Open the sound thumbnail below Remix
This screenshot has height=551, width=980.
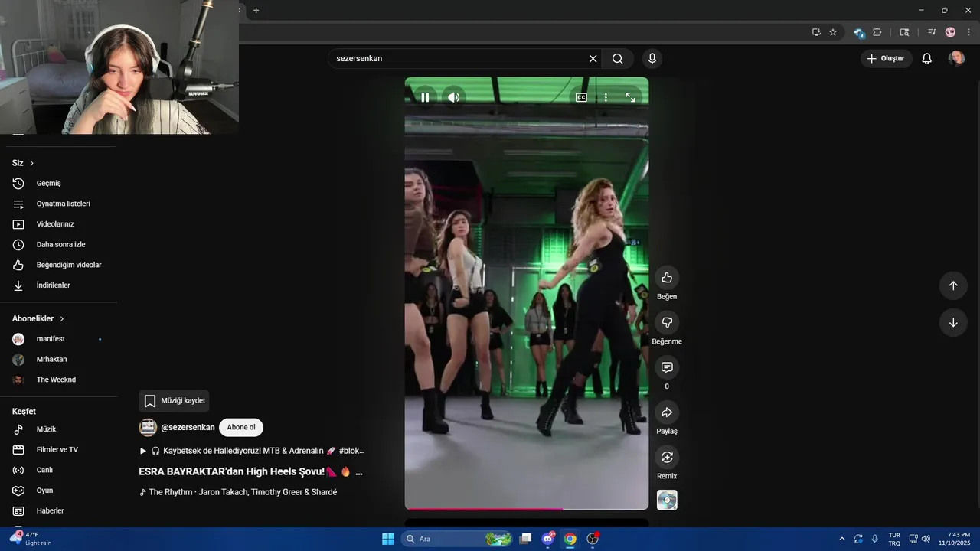(667, 500)
